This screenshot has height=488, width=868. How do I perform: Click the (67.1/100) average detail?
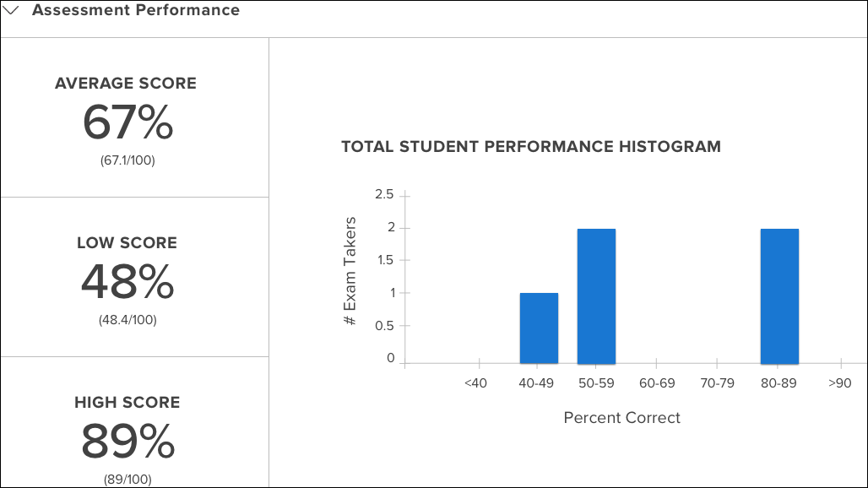(127, 160)
